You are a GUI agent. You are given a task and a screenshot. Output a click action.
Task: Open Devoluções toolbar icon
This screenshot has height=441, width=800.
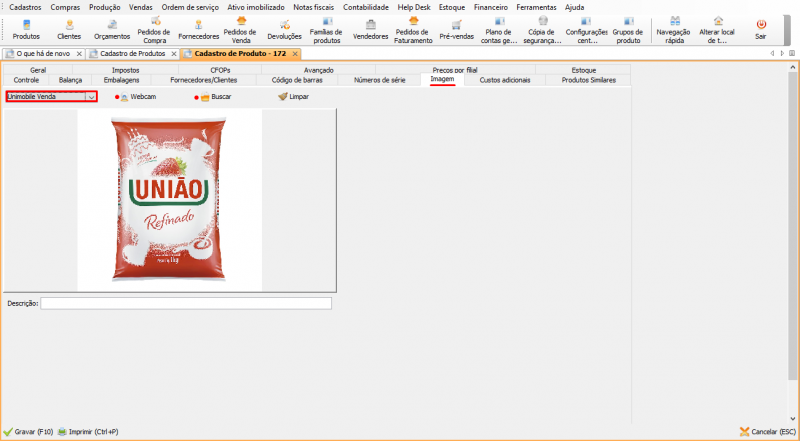[285, 30]
